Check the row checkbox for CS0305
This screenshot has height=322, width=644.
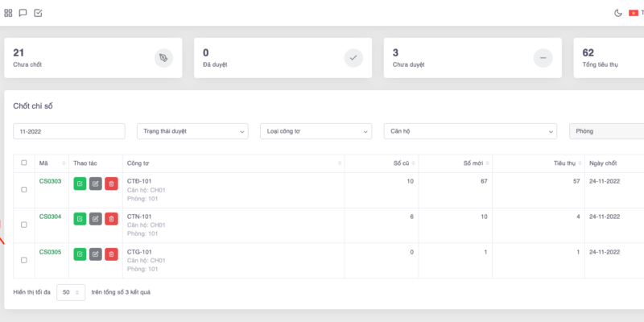[x=23, y=260]
